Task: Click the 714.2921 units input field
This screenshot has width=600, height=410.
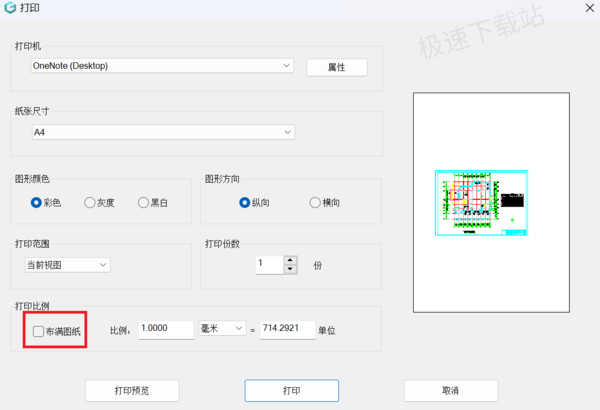Action: tap(288, 330)
